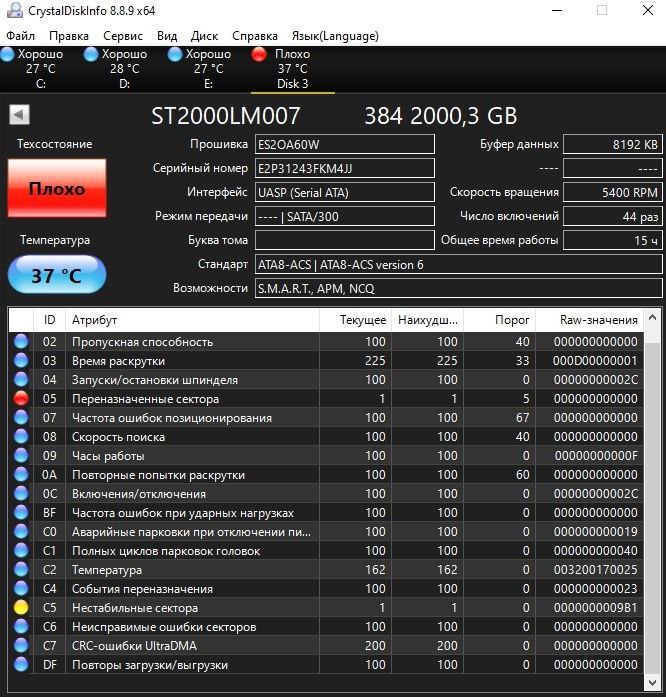Click the Возможности field S.M.A.R.T., APM, NCQ

coord(458,288)
